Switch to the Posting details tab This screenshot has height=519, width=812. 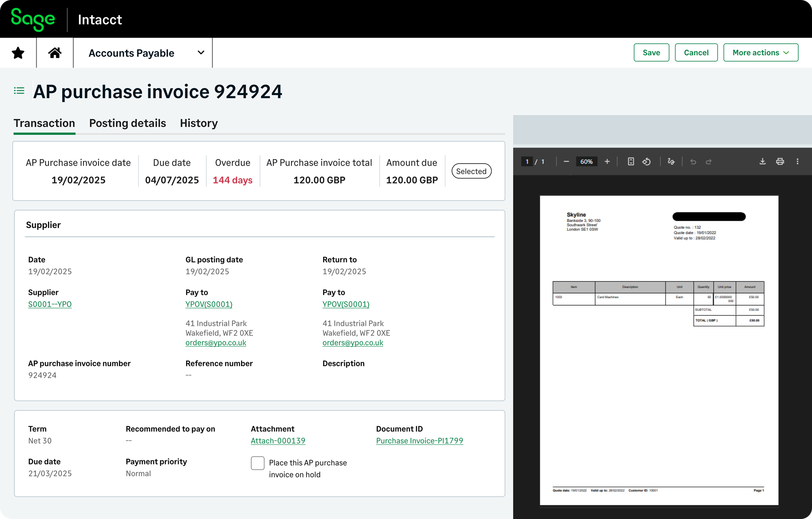pos(127,123)
